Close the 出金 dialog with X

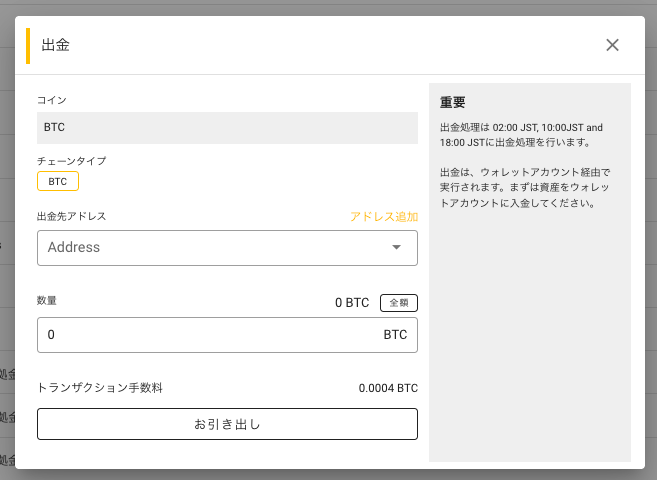[x=612, y=45]
